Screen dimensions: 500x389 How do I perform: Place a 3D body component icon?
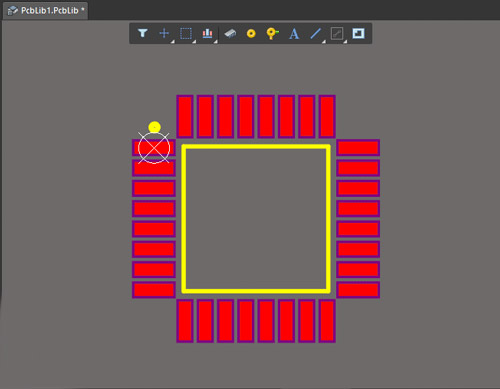230,33
